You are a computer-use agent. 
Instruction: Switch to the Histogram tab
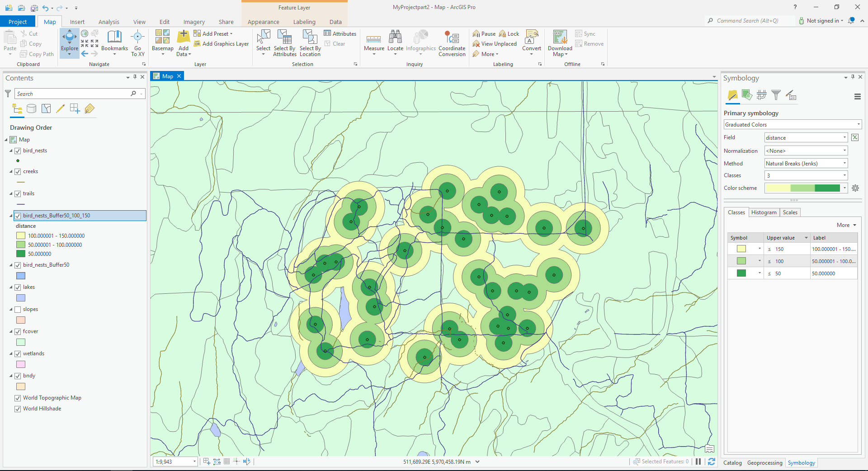tap(763, 212)
